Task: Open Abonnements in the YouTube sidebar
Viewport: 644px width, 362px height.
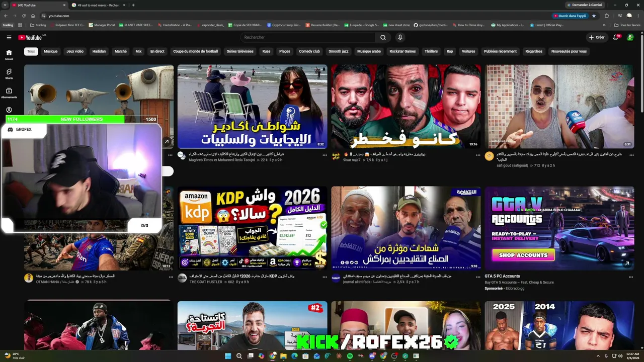Action: pyautogui.click(x=9, y=93)
